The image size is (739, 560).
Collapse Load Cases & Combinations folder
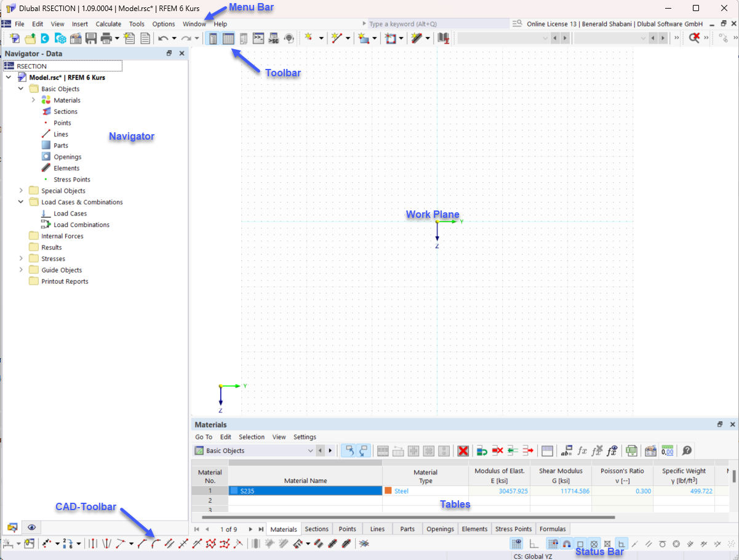point(21,202)
